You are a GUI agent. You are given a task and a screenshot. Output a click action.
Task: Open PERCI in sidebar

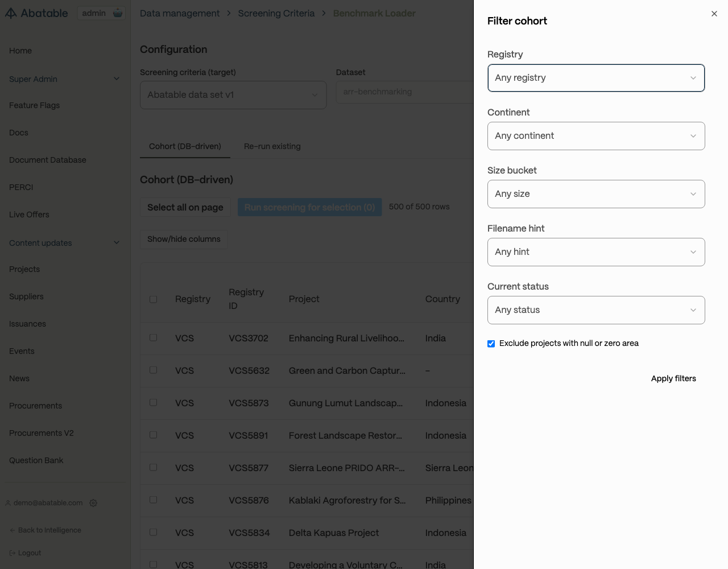click(21, 187)
